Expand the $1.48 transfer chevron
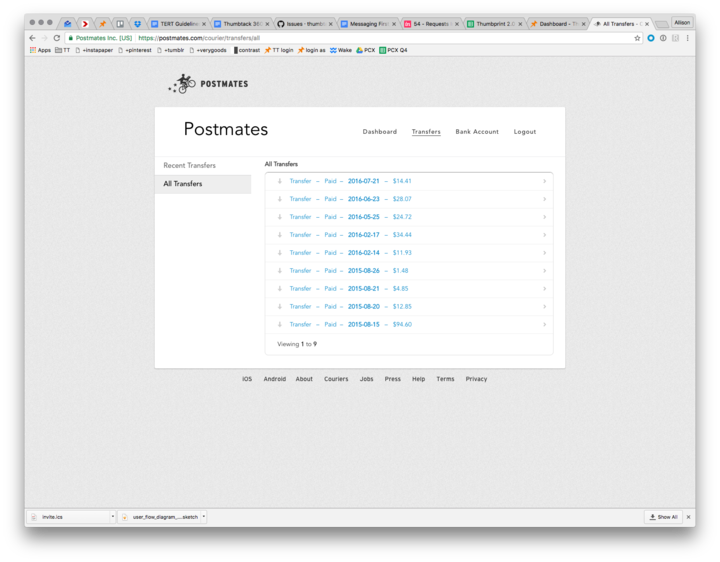This screenshot has width=720, height=562. pyautogui.click(x=545, y=270)
